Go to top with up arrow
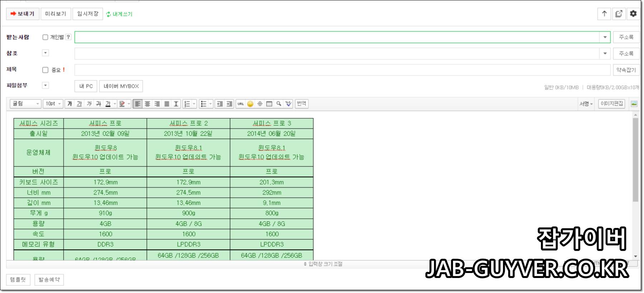644x293 pixels. (604, 14)
